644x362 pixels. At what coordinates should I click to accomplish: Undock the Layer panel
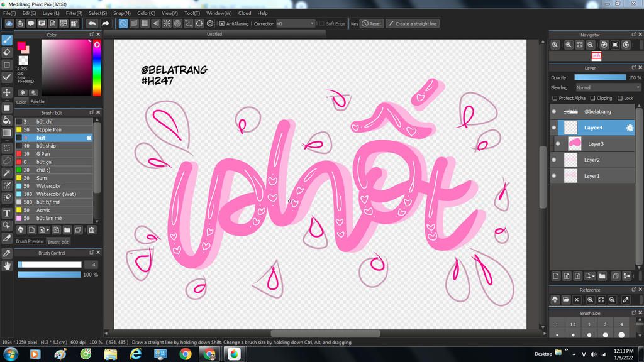click(633, 67)
